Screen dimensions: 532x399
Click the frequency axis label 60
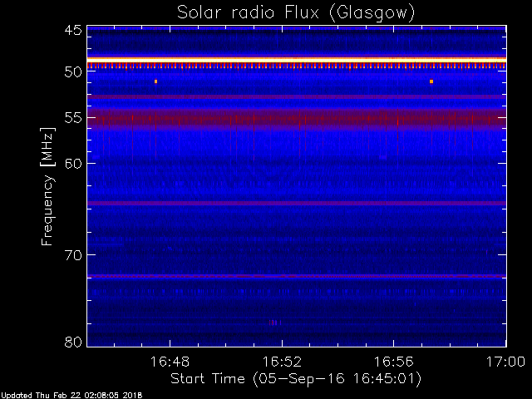point(73,164)
